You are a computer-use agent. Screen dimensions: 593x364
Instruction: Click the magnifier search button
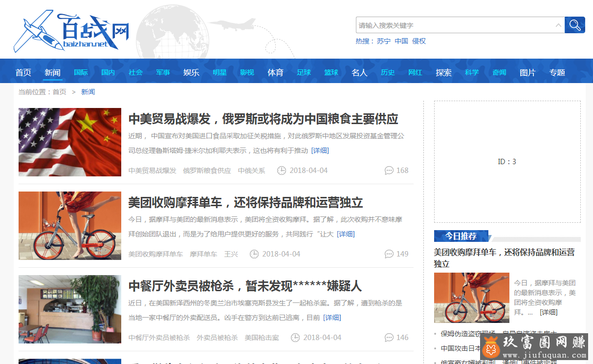pyautogui.click(x=575, y=25)
